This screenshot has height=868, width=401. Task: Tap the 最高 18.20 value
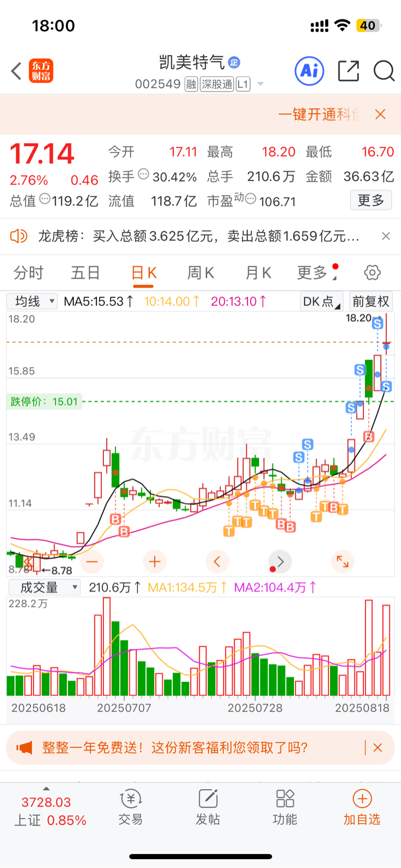tap(278, 152)
